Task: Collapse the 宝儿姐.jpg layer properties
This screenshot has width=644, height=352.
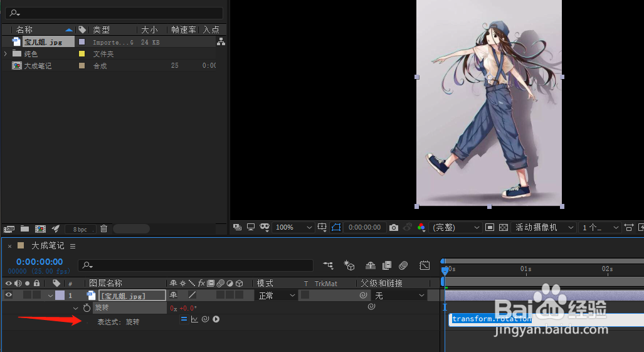Action: click(x=50, y=296)
